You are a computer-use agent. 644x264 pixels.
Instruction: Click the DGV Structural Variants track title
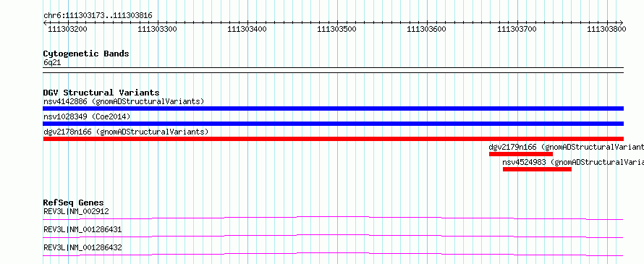coord(101,93)
